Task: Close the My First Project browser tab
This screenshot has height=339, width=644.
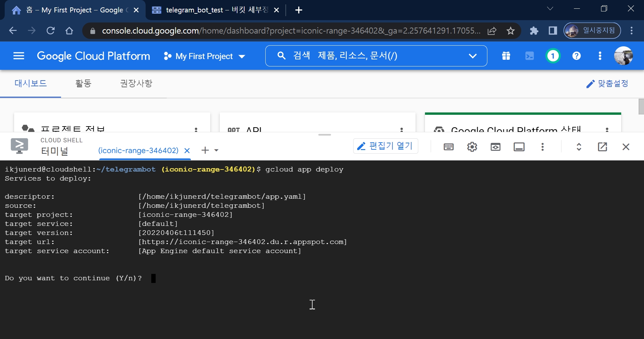Action: point(136,10)
